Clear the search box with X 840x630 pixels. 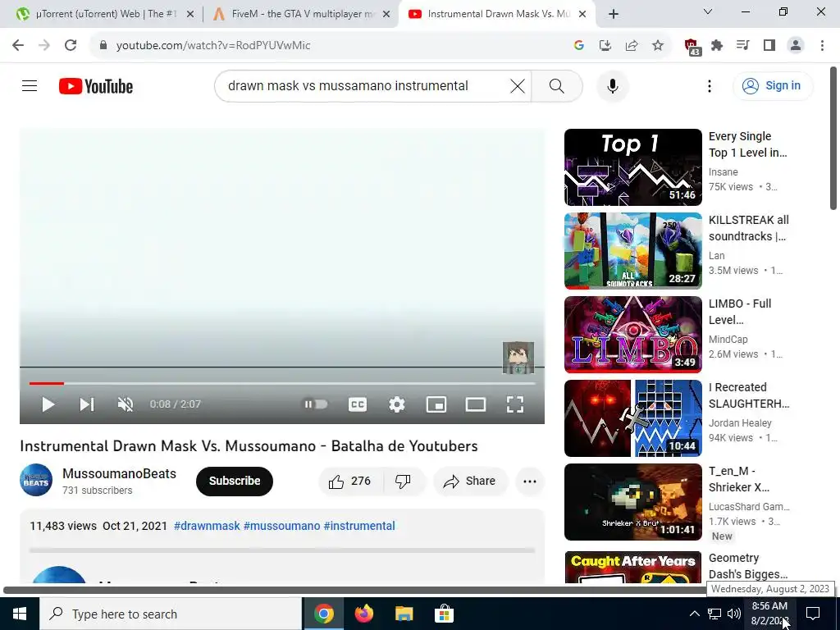(517, 85)
